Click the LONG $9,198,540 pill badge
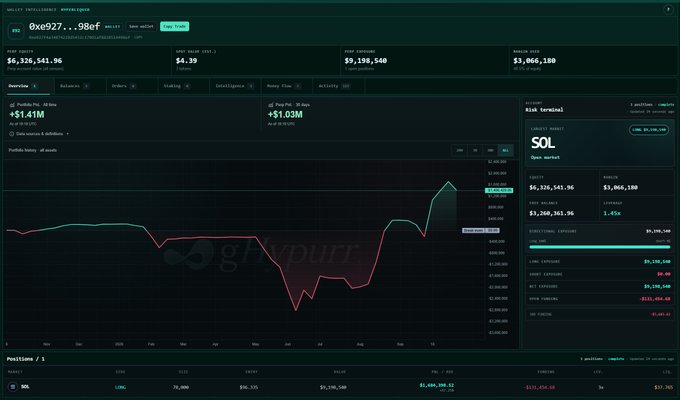Viewport: 680px width, 400px height. [649, 130]
